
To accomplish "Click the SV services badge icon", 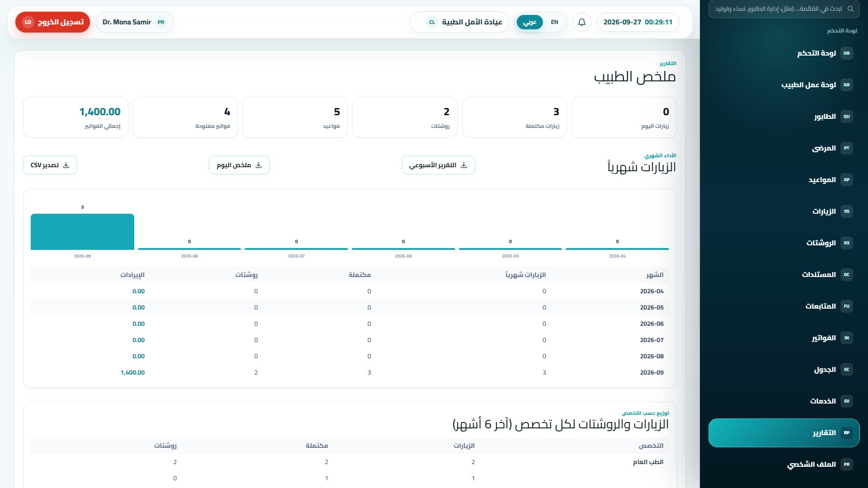I will (847, 401).
